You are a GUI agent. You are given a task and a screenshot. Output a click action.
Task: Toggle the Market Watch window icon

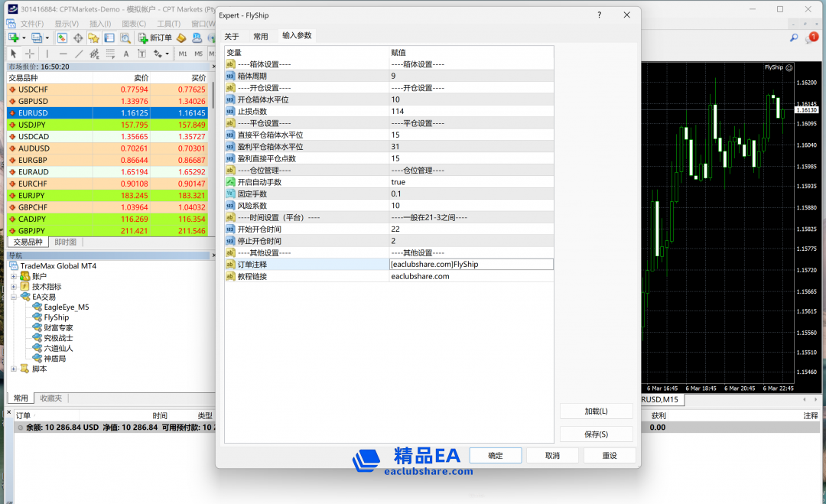pos(62,37)
